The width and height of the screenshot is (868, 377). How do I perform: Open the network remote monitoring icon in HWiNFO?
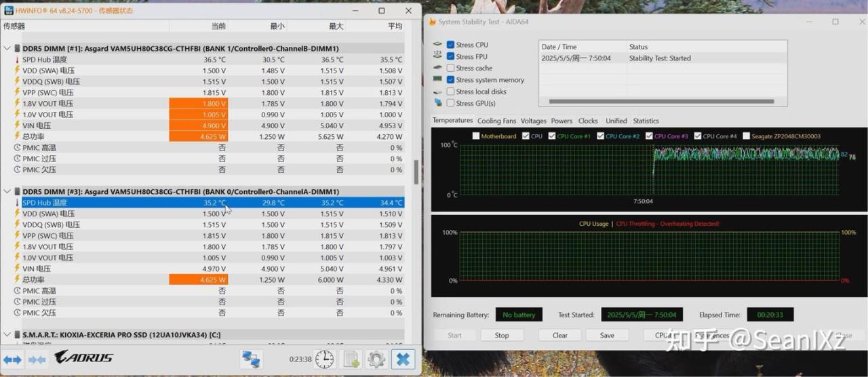(x=252, y=359)
